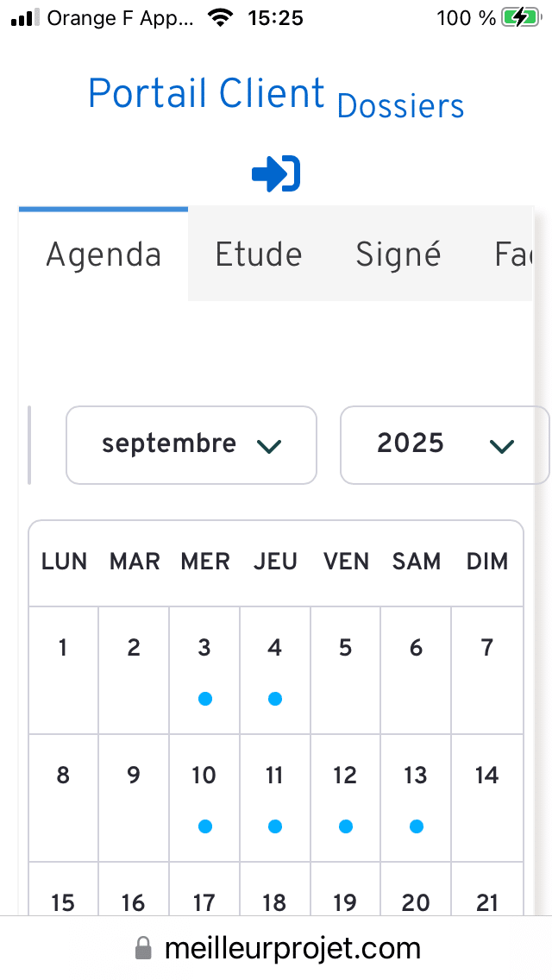
Task: Tap the chevron arrow in septembre dropdown
Action: tap(269, 445)
